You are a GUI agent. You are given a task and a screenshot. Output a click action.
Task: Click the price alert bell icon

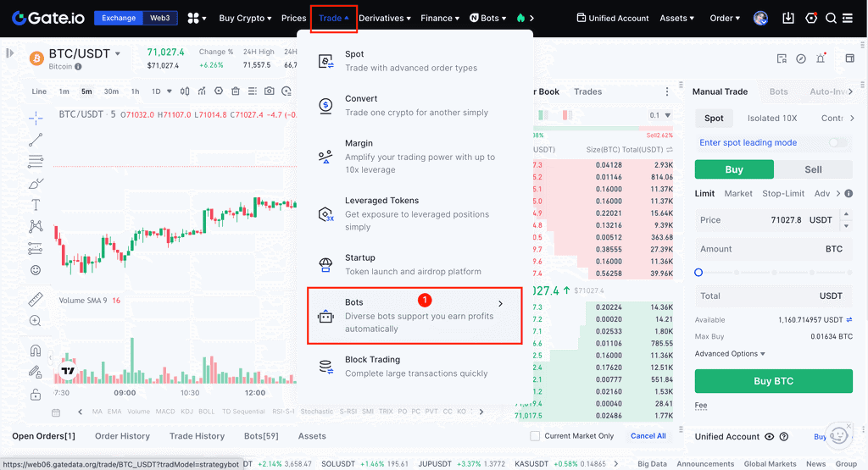821,58
